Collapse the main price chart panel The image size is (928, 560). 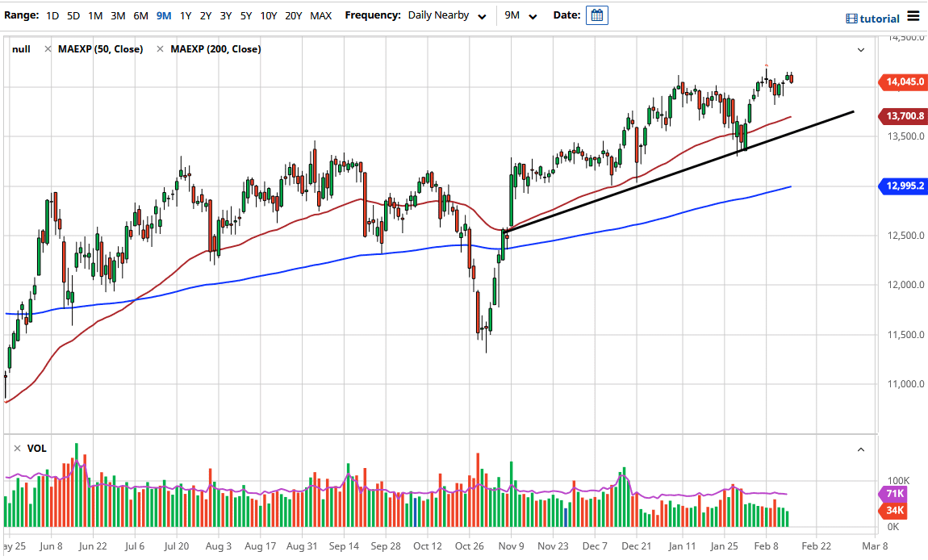click(x=861, y=48)
